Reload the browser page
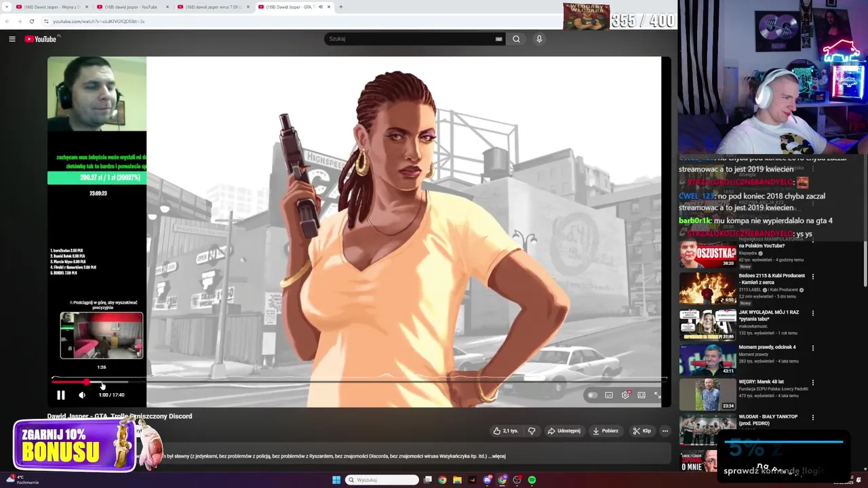The image size is (868, 488). point(31,21)
